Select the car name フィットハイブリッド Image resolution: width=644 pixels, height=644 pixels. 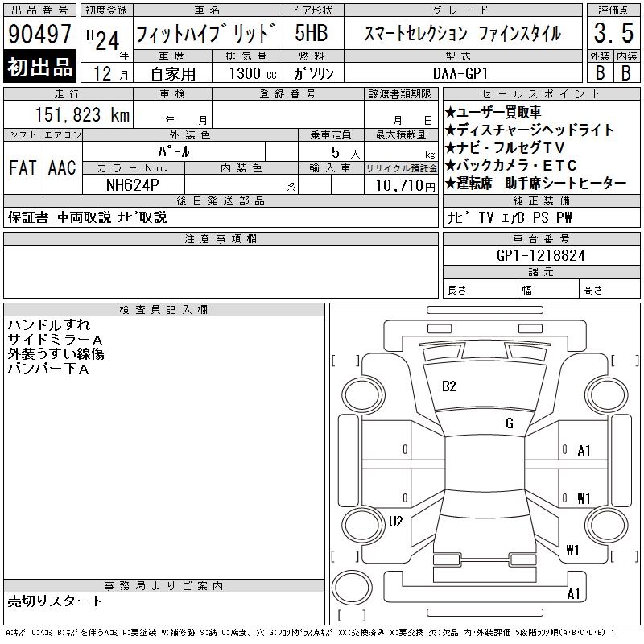[206, 33]
